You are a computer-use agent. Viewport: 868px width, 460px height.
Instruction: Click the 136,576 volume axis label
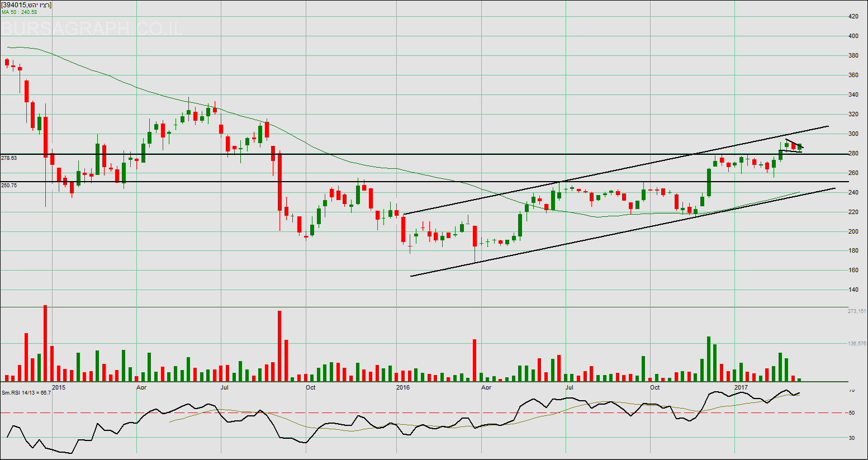(x=857, y=344)
